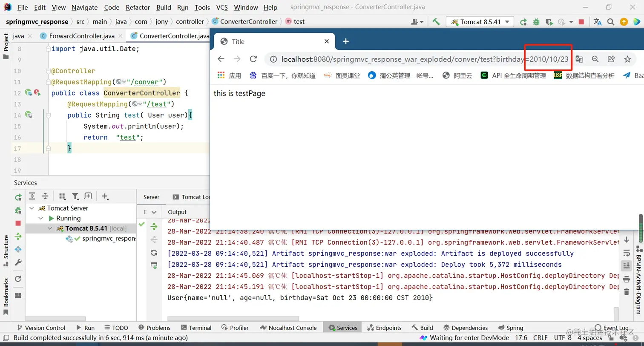Go back in the browser
Image resolution: width=644 pixels, height=346 pixels.
(221, 59)
